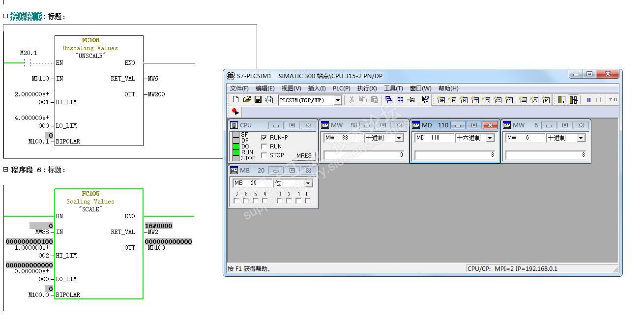Click the Always On Top pin icon

(411, 100)
